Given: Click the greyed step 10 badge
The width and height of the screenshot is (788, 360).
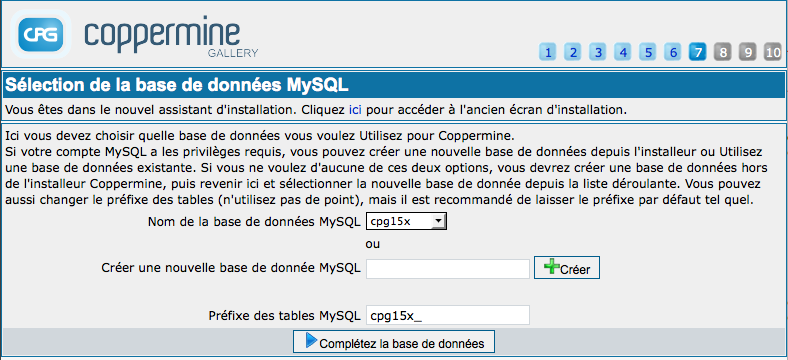Looking at the screenshot, I should tap(773, 52).
